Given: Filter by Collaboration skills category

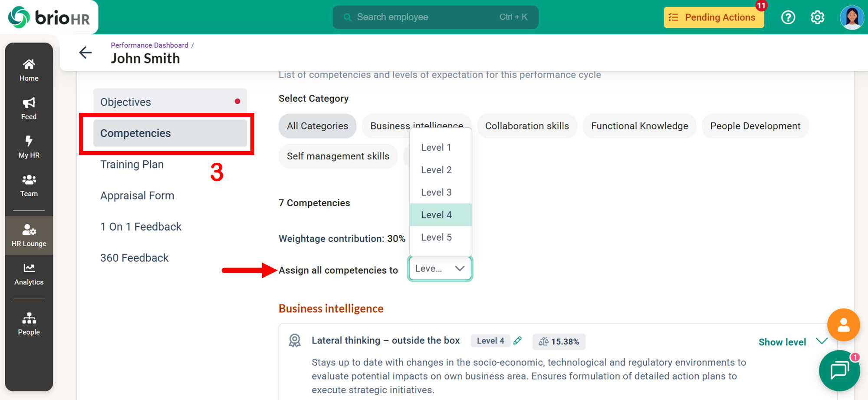Looking at the screenshot, I should point(526,126).
